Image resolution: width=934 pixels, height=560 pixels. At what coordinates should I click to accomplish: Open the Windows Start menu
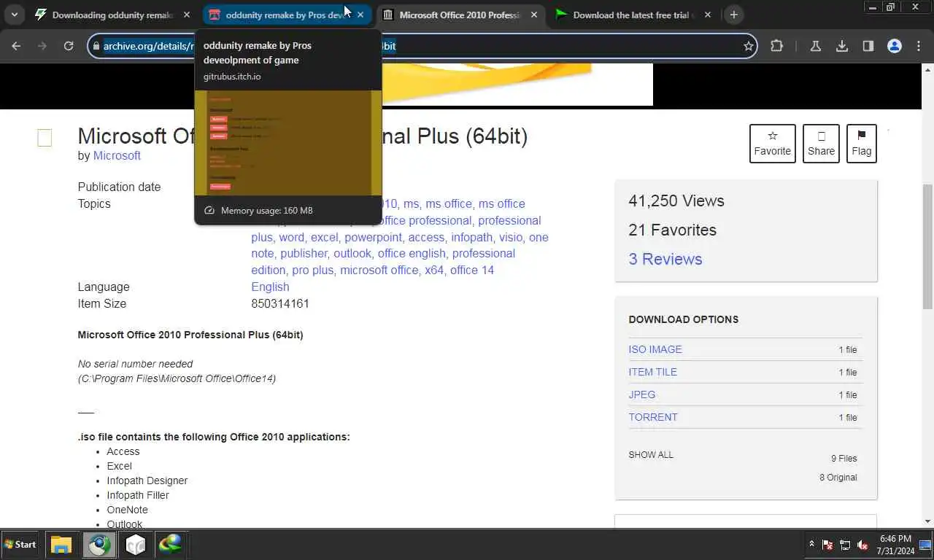click(20, 544)
